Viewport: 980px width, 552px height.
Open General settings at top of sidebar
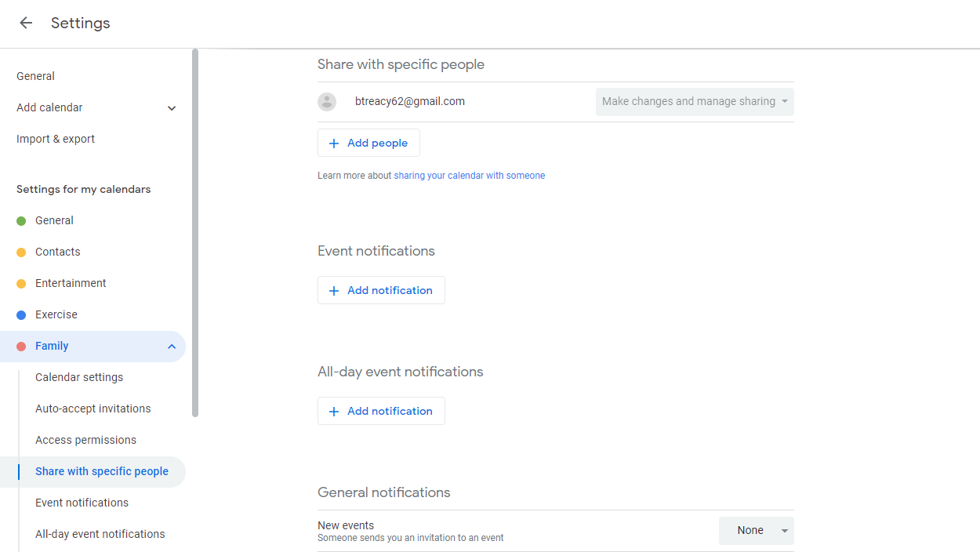pyautogui.click(x=35, y=76)
